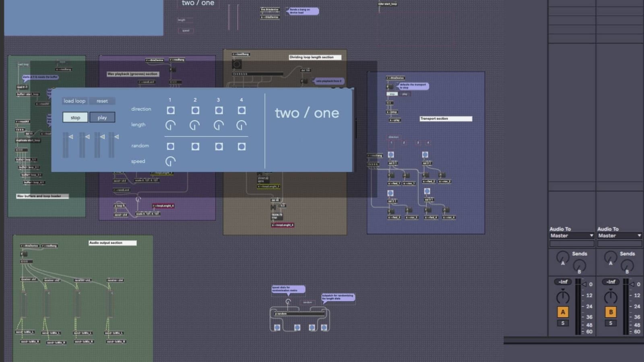
Task: Click the length dial for loop 1
Action: click(x=171, y=125)
